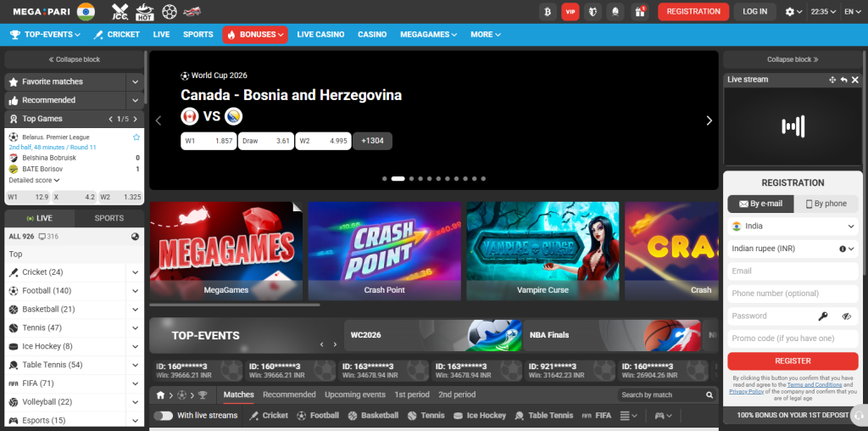Open the country dropdown showing India
The width and height of the screenshot is (868, 431).
coord(793,226)
